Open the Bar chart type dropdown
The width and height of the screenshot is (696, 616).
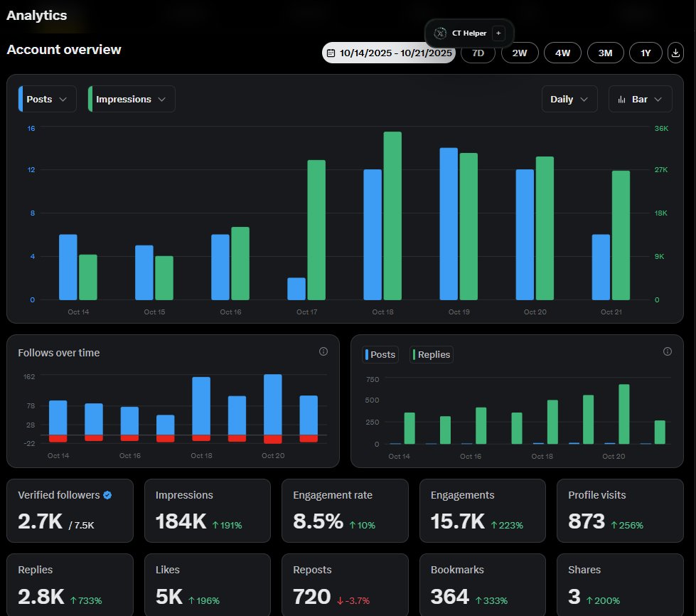(640, 99)
